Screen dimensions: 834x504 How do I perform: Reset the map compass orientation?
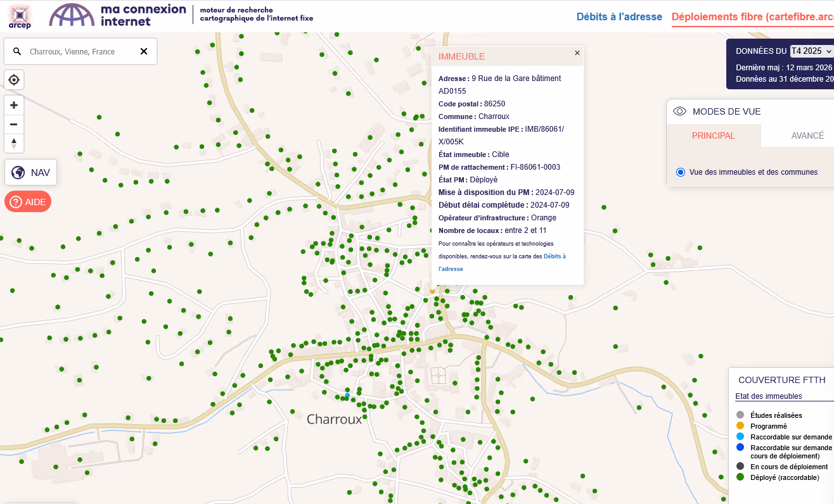14,143
